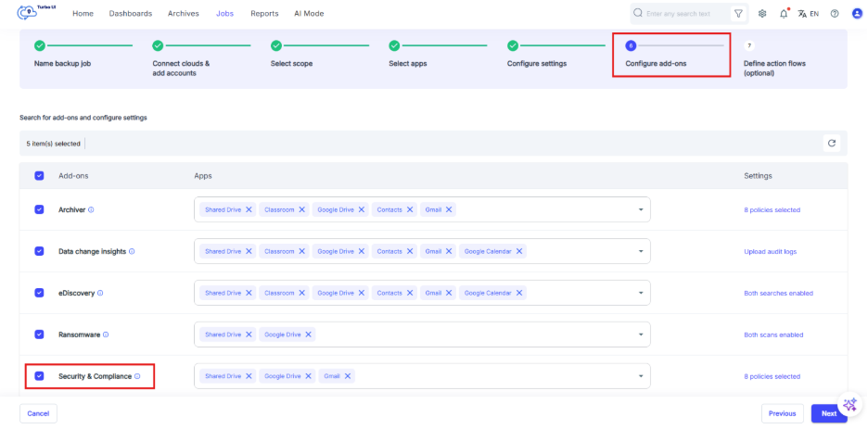Viewport: 868px width, 429px height.
Task: Open the user profile avatar
Action: click(855, 14)
